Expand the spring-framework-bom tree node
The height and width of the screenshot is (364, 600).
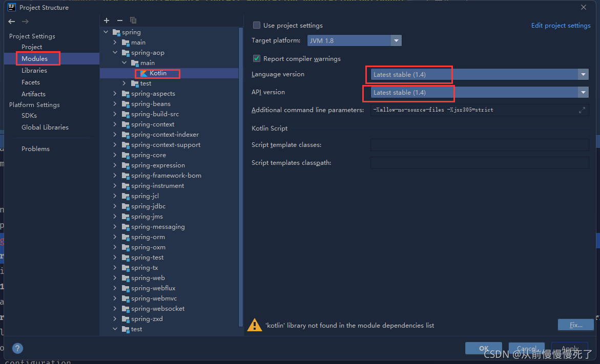click(x=115, y=176)
